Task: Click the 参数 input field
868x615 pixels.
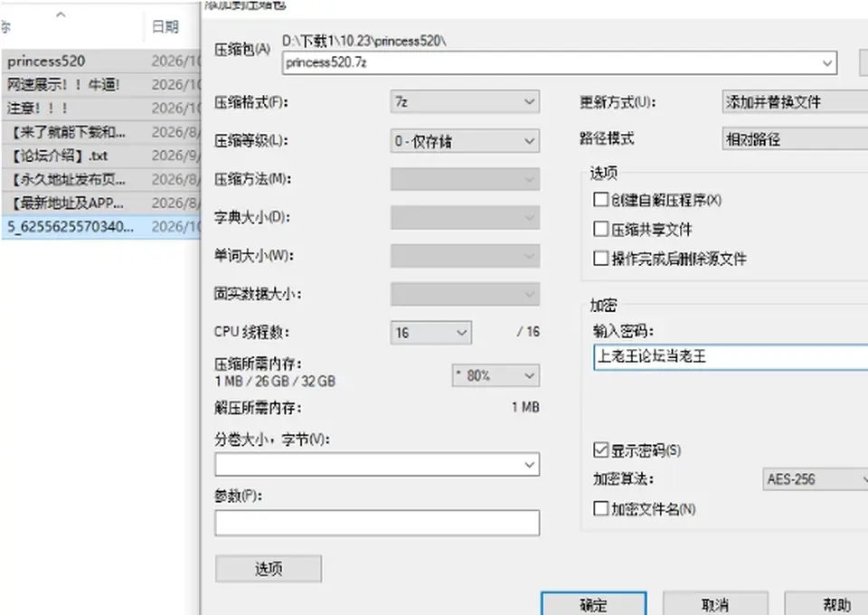Action: click(378, 523)
